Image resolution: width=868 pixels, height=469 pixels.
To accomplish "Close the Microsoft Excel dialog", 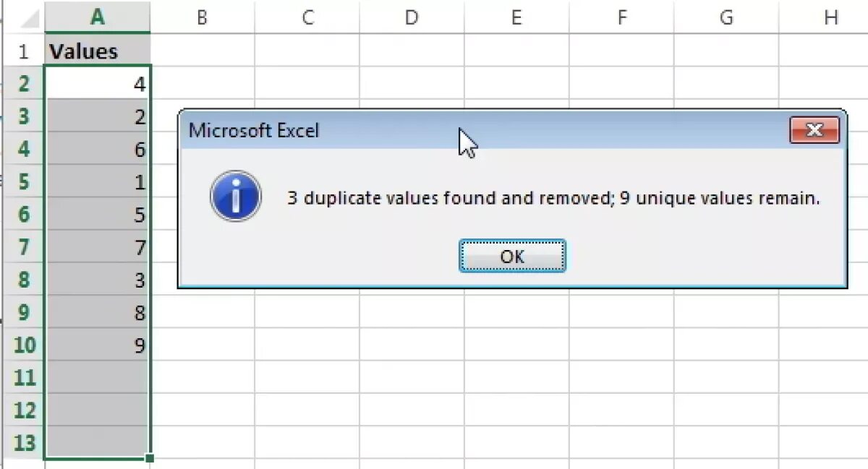I will pos(814,131).
